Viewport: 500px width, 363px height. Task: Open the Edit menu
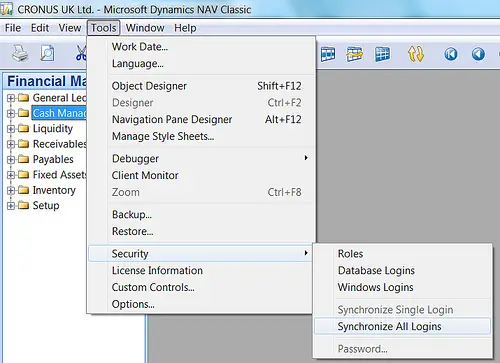point(40,28)
